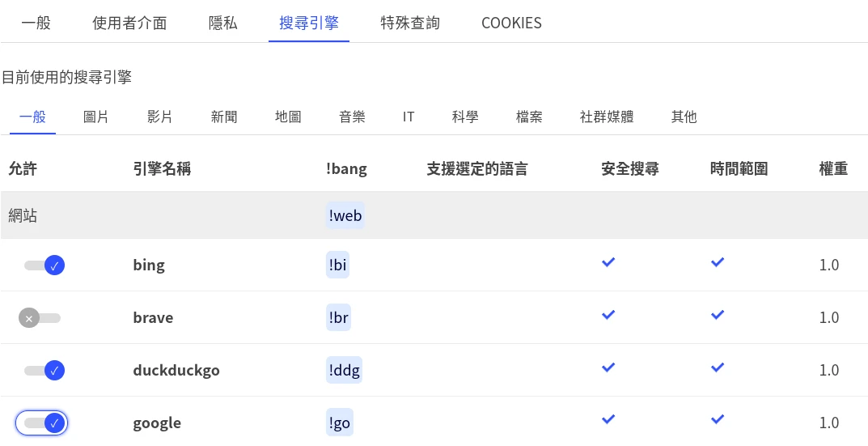This screenshot has width=868, height=446.
Task: Select the 科學 engine category
Action: click(x=465, y=117)
